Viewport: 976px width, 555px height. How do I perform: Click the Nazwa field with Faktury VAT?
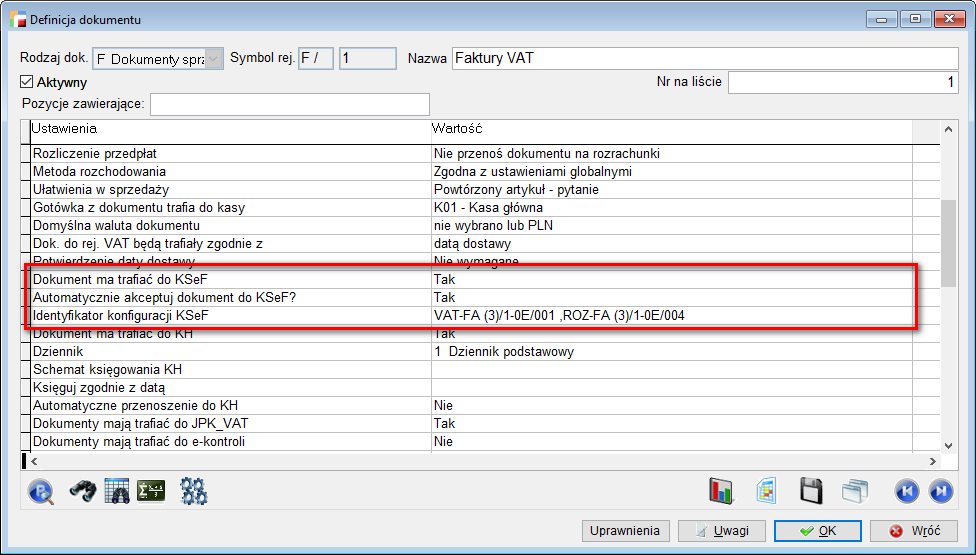[x=704, y=59]
